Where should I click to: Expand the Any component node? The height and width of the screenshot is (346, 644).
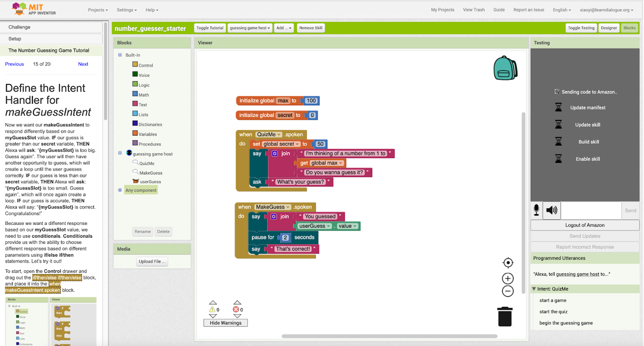[120, 190]
